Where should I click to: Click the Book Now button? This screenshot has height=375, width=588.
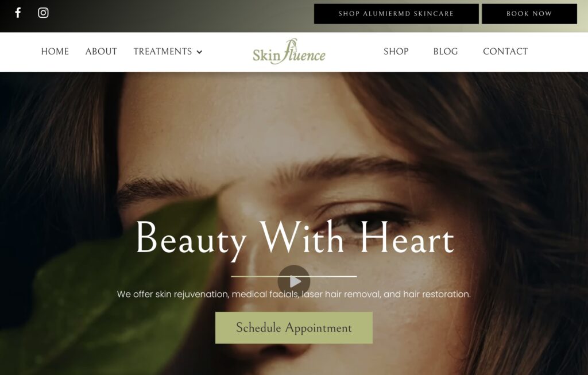[x=529, y=14]
